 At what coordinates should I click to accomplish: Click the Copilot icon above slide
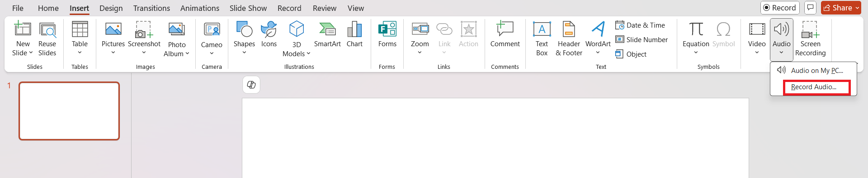[x=251, y=85]
